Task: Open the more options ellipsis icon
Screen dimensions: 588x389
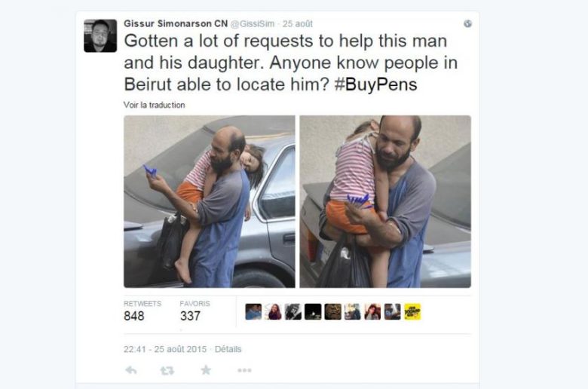Action: click(244, 371)
